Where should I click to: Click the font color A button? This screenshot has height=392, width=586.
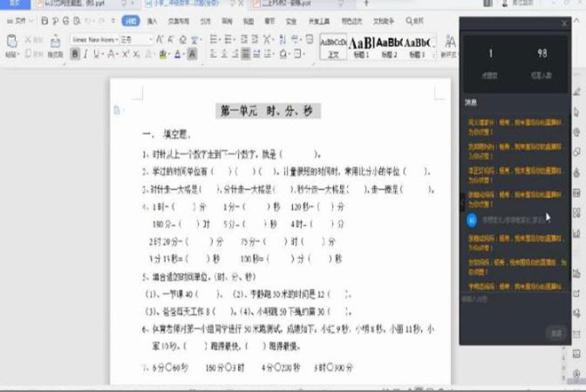coord(178,54)
